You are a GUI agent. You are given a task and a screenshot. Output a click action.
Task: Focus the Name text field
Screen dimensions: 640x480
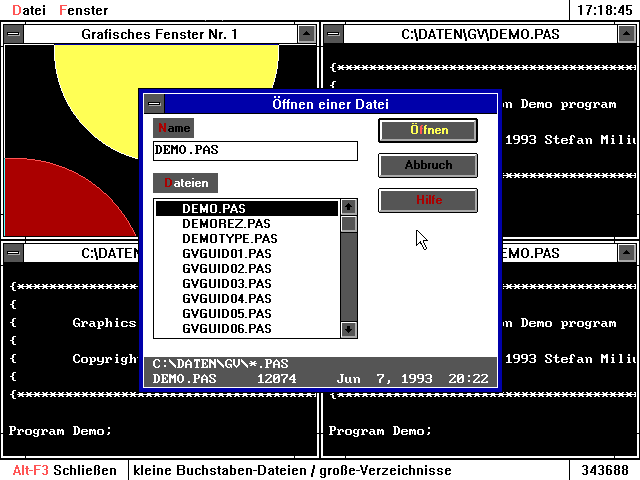pos(255,151)
